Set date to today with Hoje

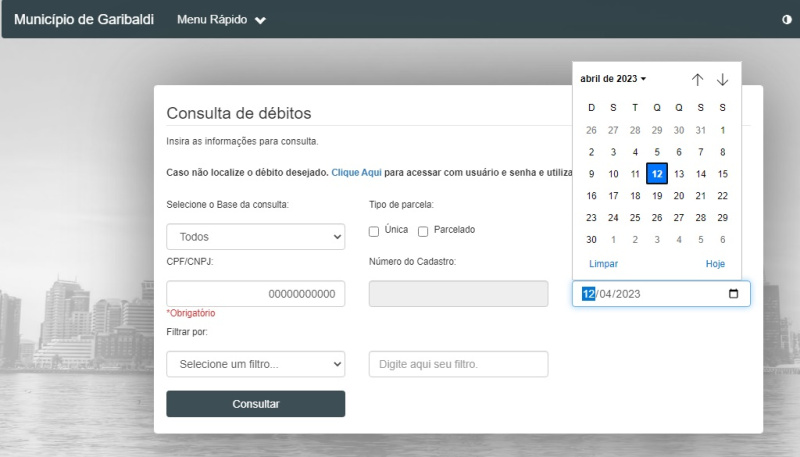pyautogui.click(x=715, y=264)
